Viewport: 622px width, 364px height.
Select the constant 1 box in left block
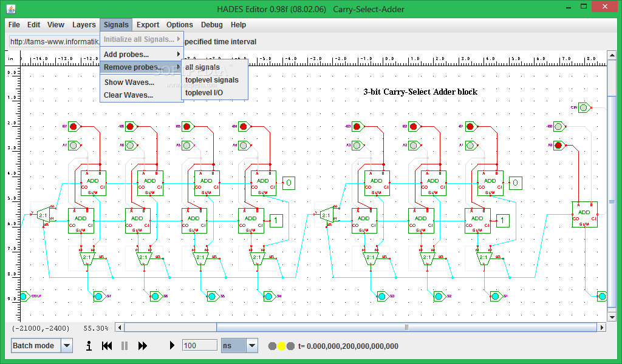pos(276,221)
